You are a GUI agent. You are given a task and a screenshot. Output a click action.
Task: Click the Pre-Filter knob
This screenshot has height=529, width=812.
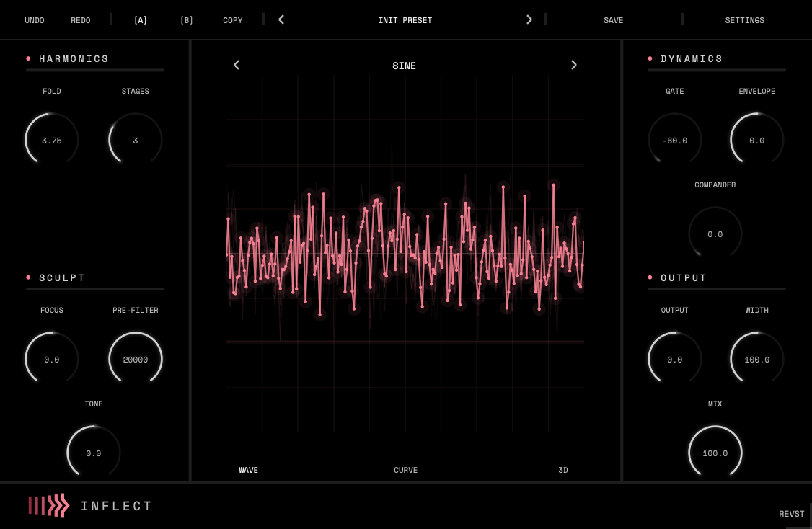135,359
